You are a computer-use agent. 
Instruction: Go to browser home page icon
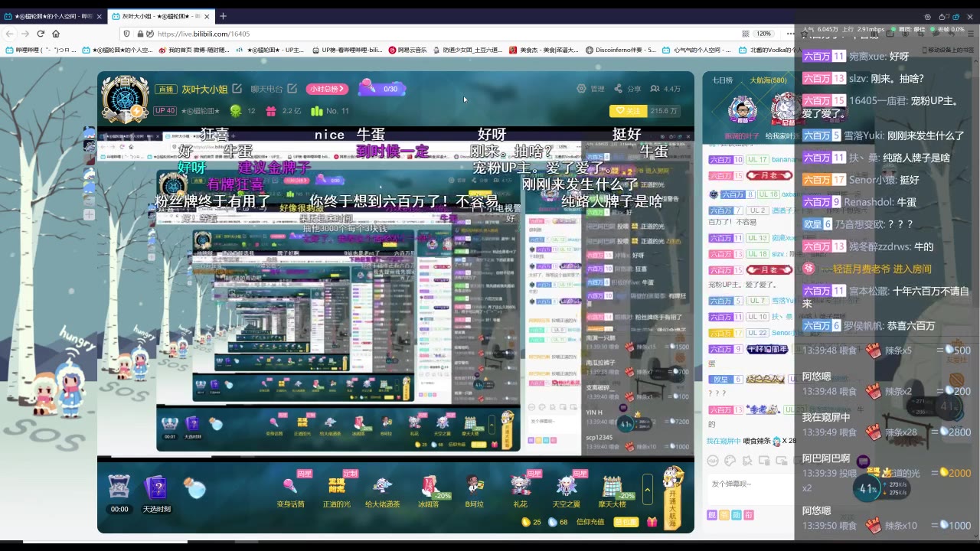pyautogui.click(x=56, y=34)
